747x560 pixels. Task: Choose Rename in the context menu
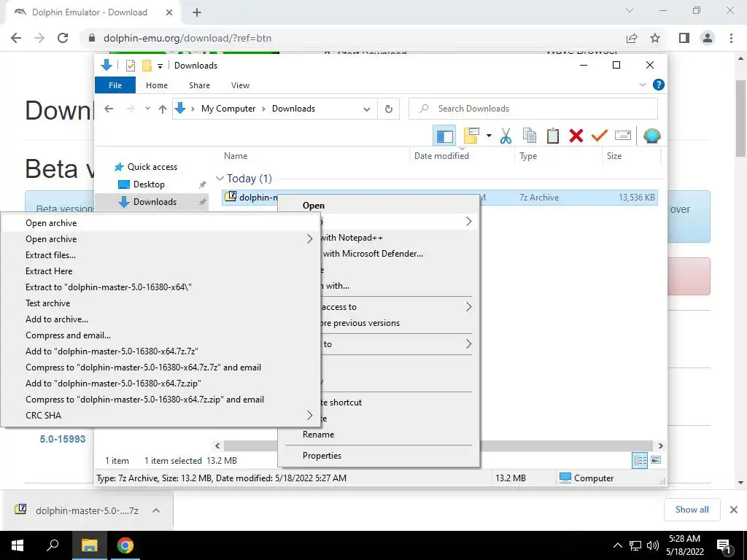click(318, 435)
